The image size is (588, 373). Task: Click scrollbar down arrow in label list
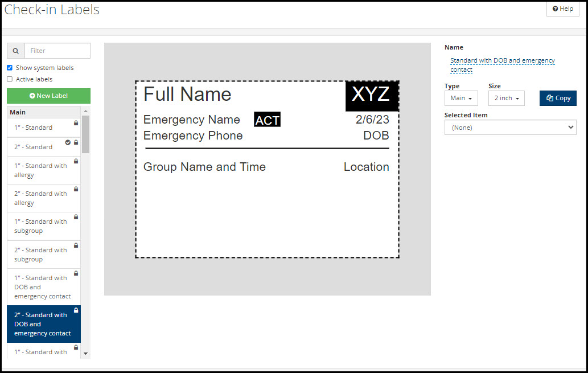coord(85,353)
